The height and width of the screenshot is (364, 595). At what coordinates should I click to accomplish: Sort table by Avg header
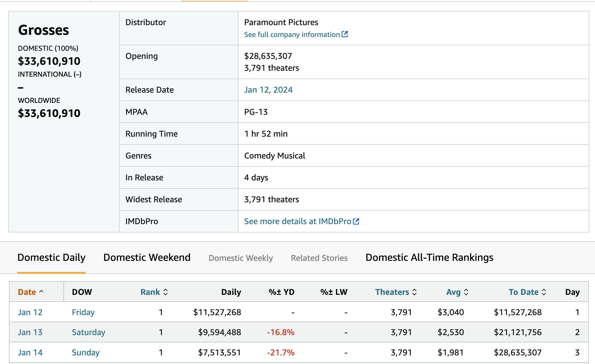tap(454, 292)
